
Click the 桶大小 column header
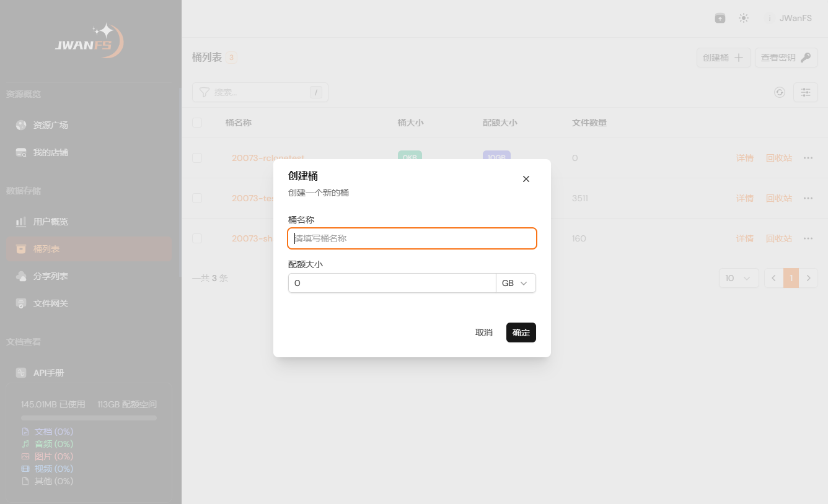(x=410, y=123)
